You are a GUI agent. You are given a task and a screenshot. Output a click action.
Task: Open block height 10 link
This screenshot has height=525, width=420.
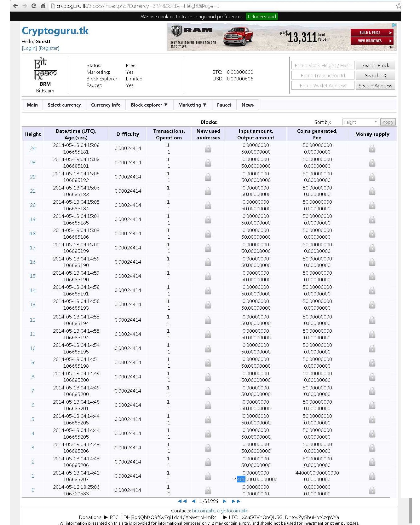pyautogui.click(x=32, y=348)
